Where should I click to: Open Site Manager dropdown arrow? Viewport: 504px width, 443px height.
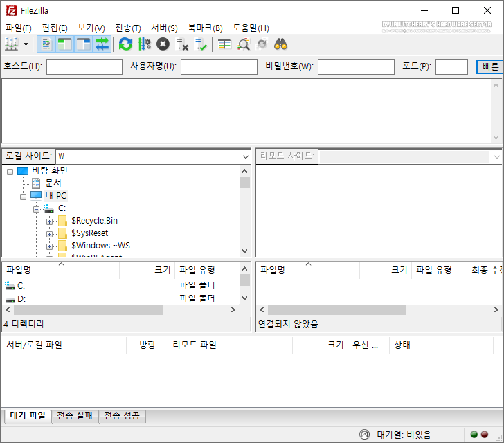(26, 44)
